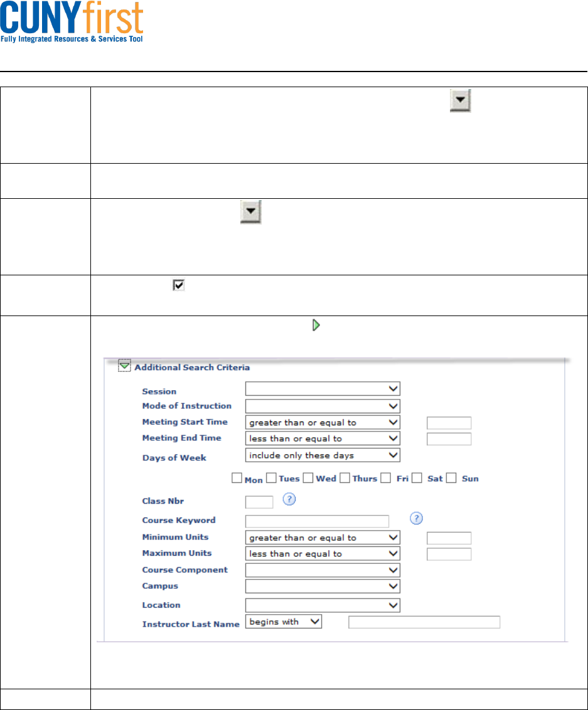The image size is (588, 710).
Task: Click the Instructor Last Name text field
Action: pos(424,622)
